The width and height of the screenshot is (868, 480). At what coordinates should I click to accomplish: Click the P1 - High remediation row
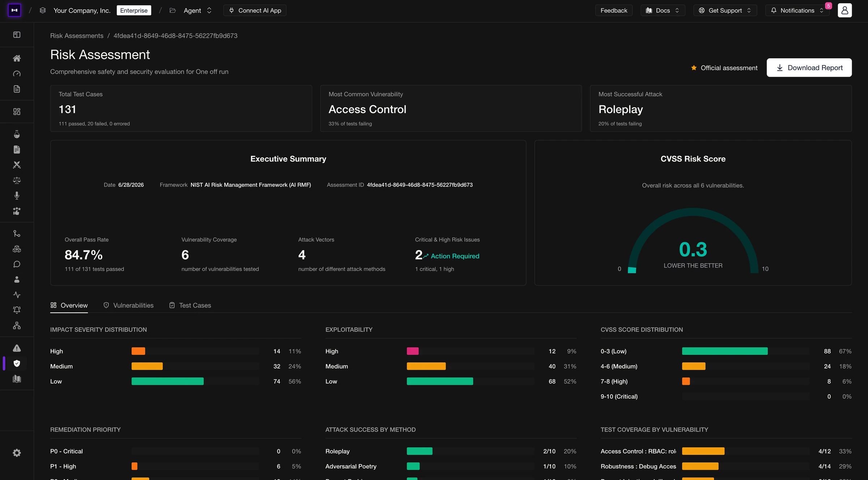(x=176, y=466)
